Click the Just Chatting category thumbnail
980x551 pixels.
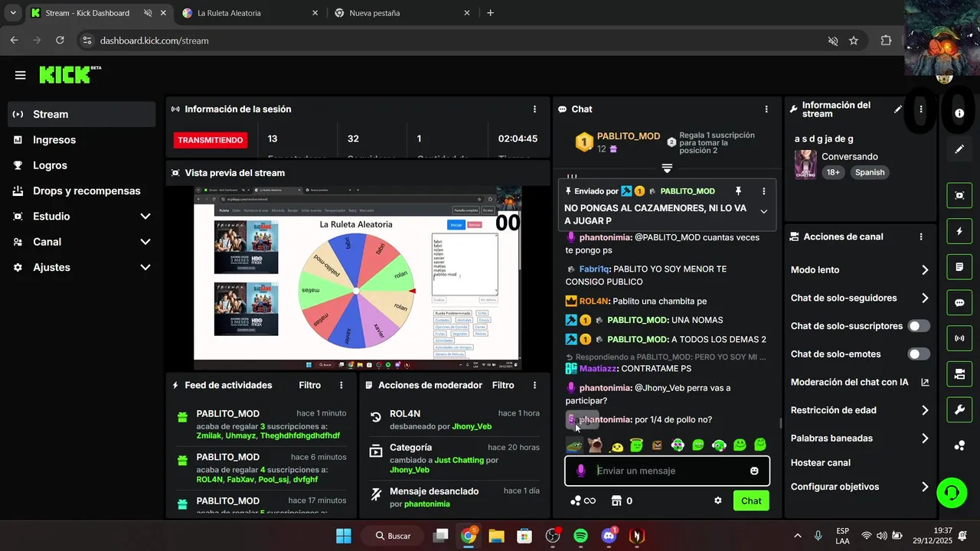point(805,165)
